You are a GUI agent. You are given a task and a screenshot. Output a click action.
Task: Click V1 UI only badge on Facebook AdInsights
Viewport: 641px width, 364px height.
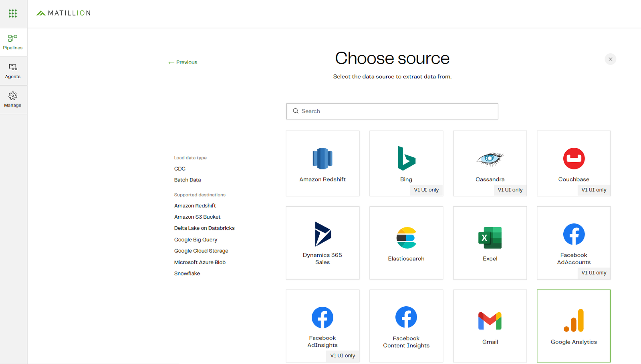coord(343,356)
